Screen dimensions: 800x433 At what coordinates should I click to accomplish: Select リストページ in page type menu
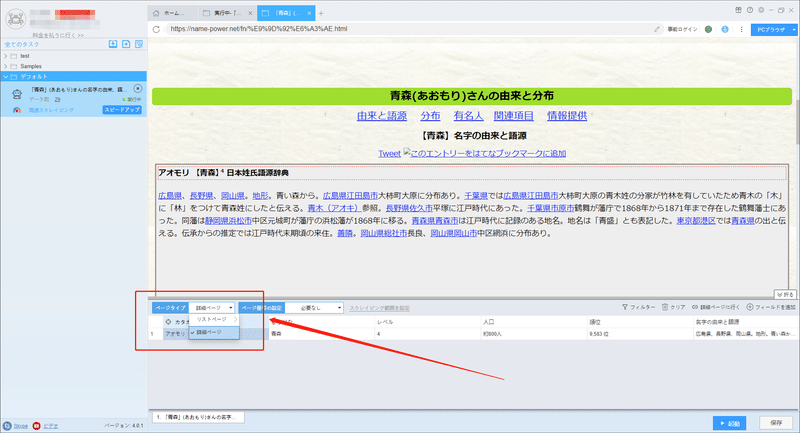click(x=214, y=319)
